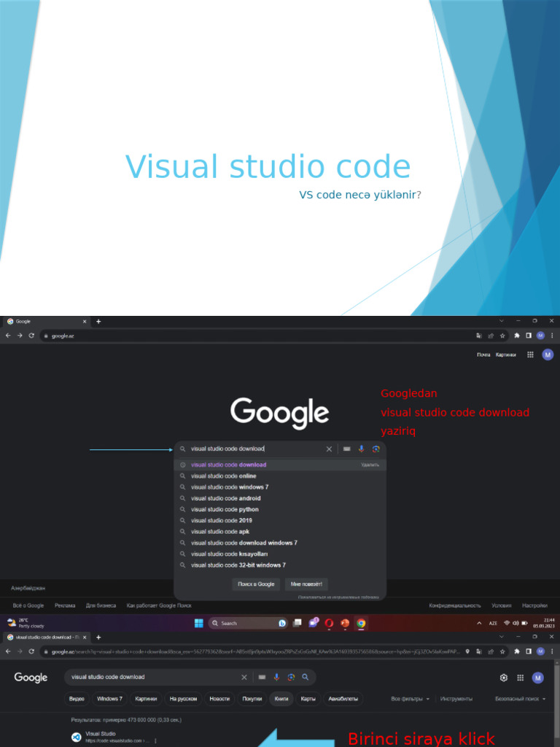Open the on-screen keyboard icon in homepage search box
The width and height of the screenshot is (560, 747).
[x=346, y=449]
